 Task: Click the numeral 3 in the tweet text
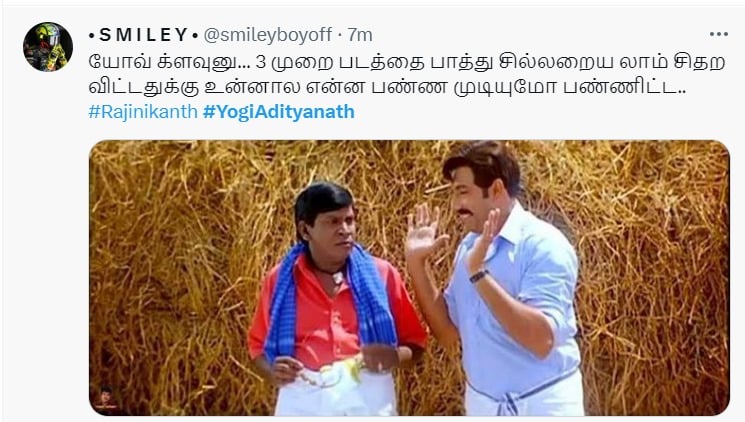point(261,62)
